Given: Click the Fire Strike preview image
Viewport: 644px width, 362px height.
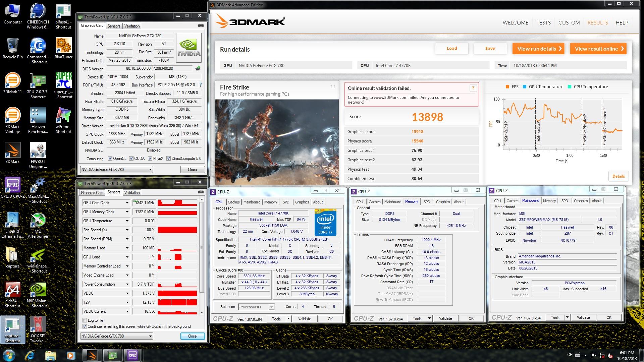Looking at the screenshot, I should tap(277, 142).
